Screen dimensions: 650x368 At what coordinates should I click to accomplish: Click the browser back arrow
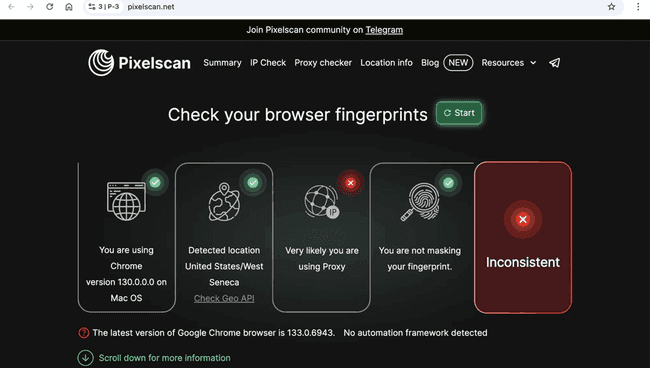(11, 7)
